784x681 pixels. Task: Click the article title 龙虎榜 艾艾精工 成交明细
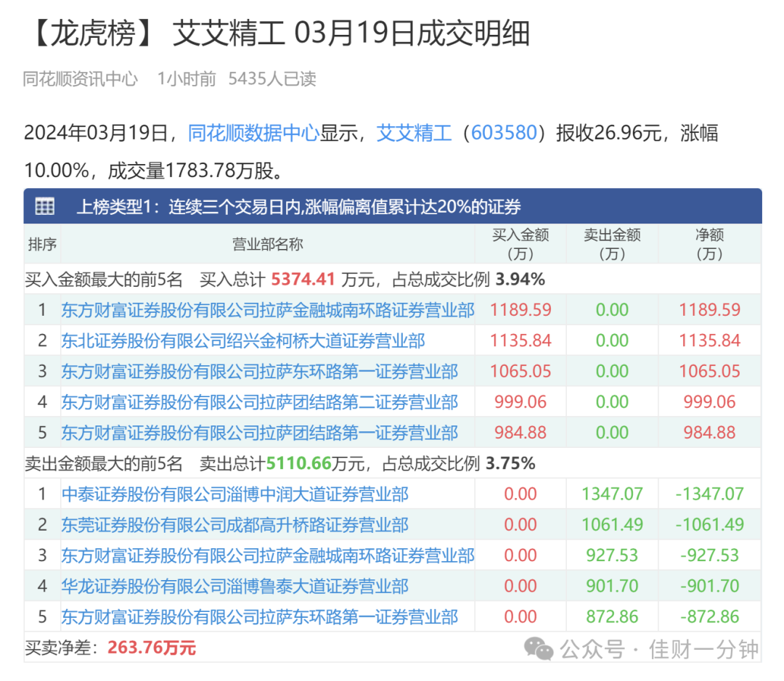tap(278, 33)
